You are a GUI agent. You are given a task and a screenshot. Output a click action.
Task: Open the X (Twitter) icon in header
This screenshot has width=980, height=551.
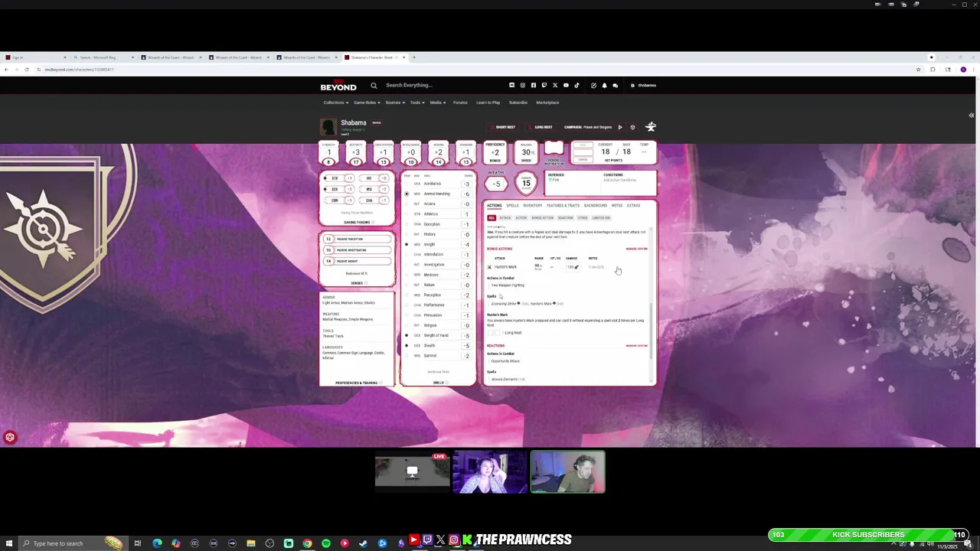tap(555, 86)
